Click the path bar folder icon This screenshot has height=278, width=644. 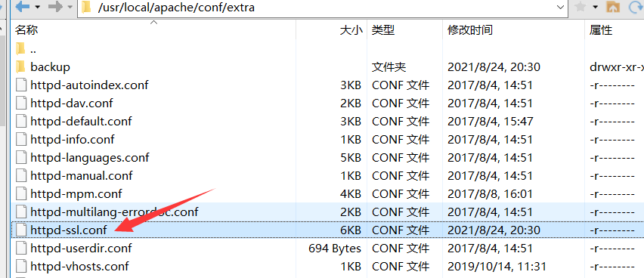87,8
